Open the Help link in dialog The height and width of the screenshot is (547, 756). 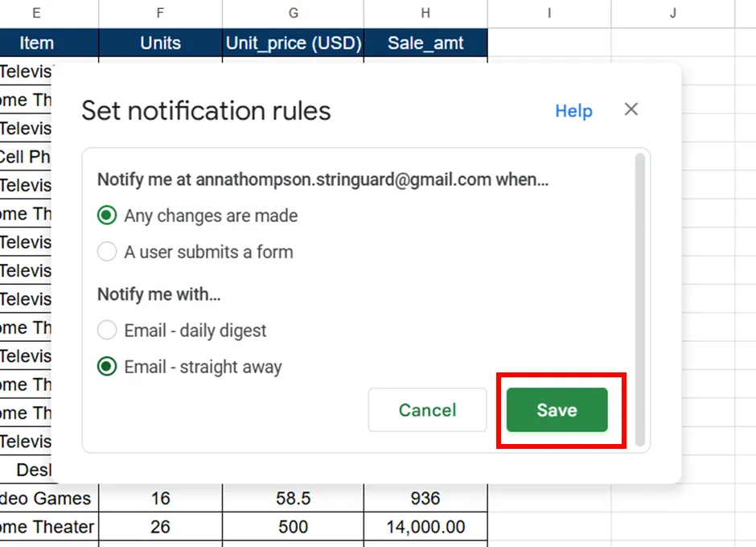click(573, 111)
